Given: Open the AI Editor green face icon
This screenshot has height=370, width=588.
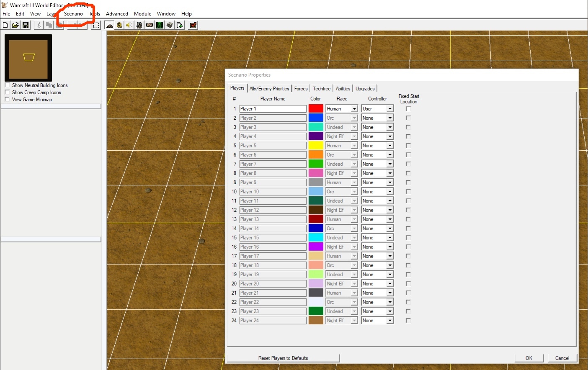Looking at the screenshot, I should click(x=160, y=25).
